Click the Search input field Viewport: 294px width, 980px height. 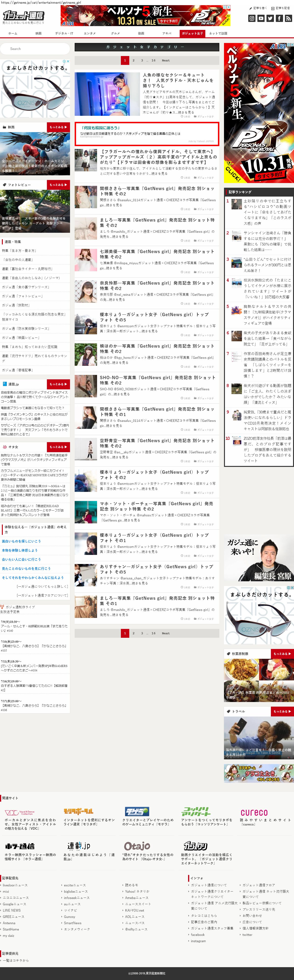[35, 49]
